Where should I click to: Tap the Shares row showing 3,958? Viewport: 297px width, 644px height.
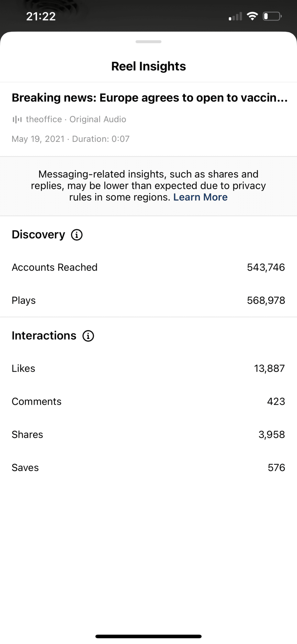pyautogui.click(x=148, y=435)
